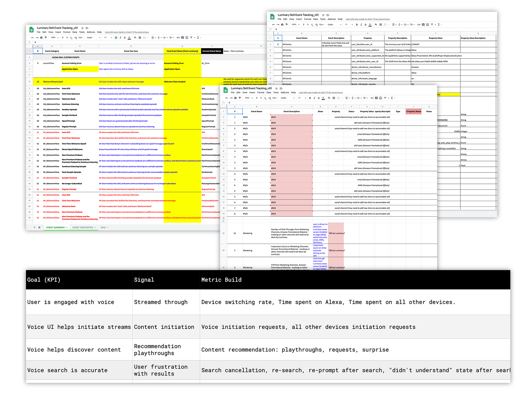Click redo in the left spreadsheet window
The width and height of the screenshot is (532, 406).
(x=37, y=37)
